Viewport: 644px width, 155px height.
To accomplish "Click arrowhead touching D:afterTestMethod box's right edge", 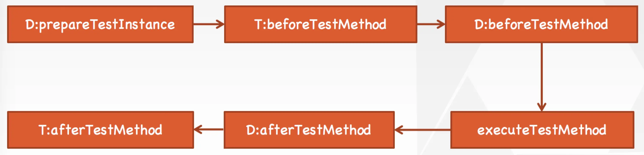I will [x=398, y=130].
